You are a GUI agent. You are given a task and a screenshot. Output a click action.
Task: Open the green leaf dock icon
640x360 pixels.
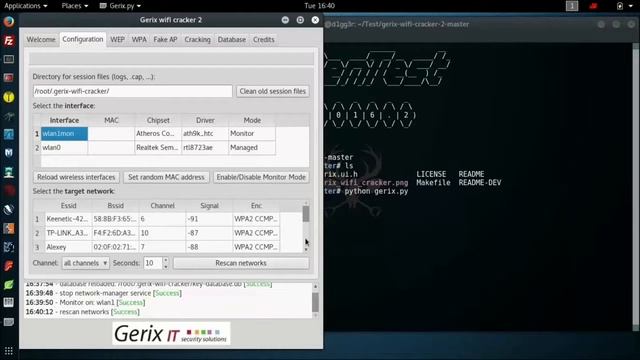(x=9, y=284)
